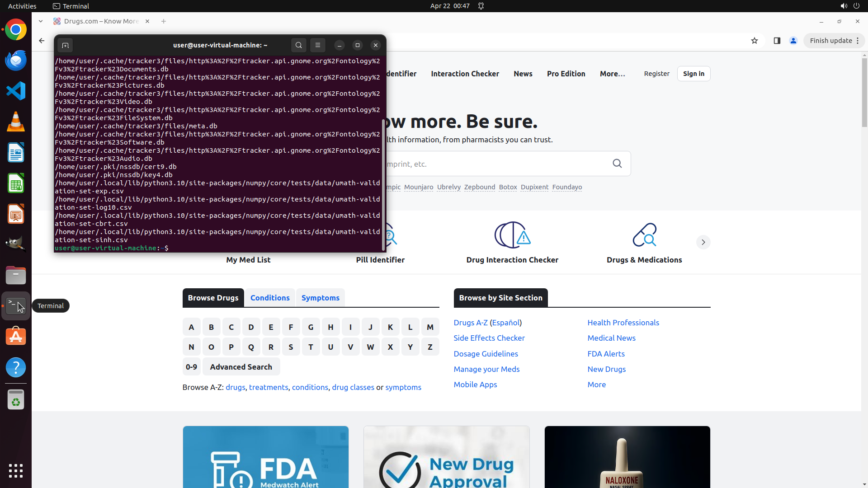Toggle Chrome side panel icon
The width and height of the screenshot is (868, 488).
777,41
